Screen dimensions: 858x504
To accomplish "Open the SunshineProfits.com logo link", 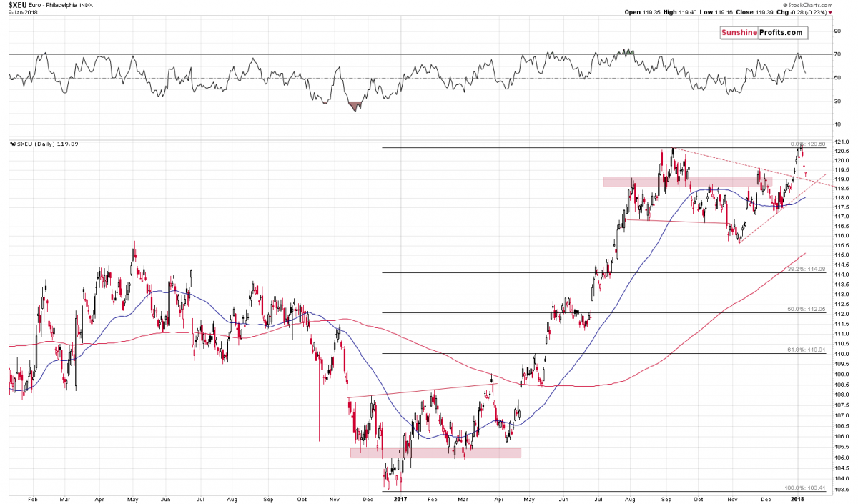I will pyautogui.click(x=763, y=33).
